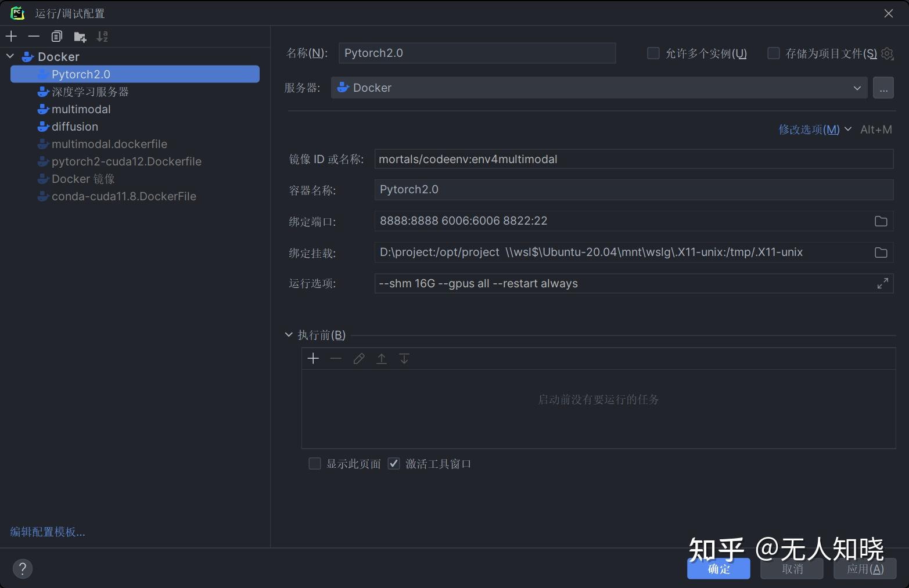Screen dimensions: 909x588
Task: Open the 修改选项 dropdown menu
Action: (x=814, y=129)
